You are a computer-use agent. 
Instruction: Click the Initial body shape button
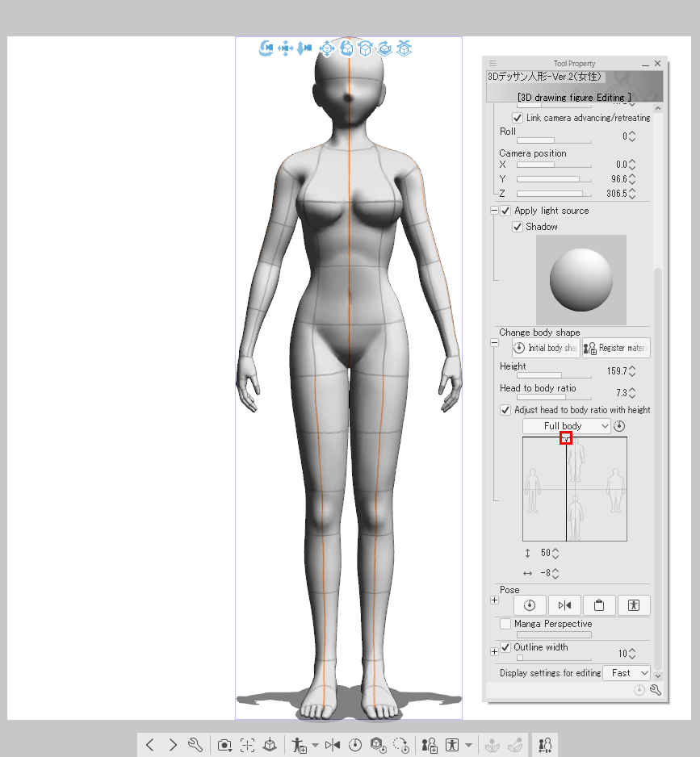[x=545, y=348]
